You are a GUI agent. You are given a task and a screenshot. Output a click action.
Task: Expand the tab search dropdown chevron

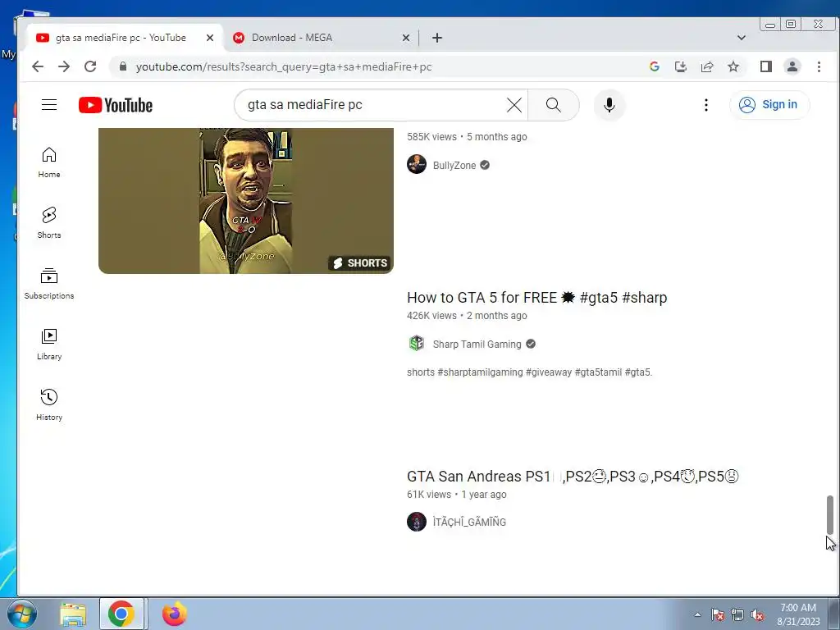coord(742,38)
